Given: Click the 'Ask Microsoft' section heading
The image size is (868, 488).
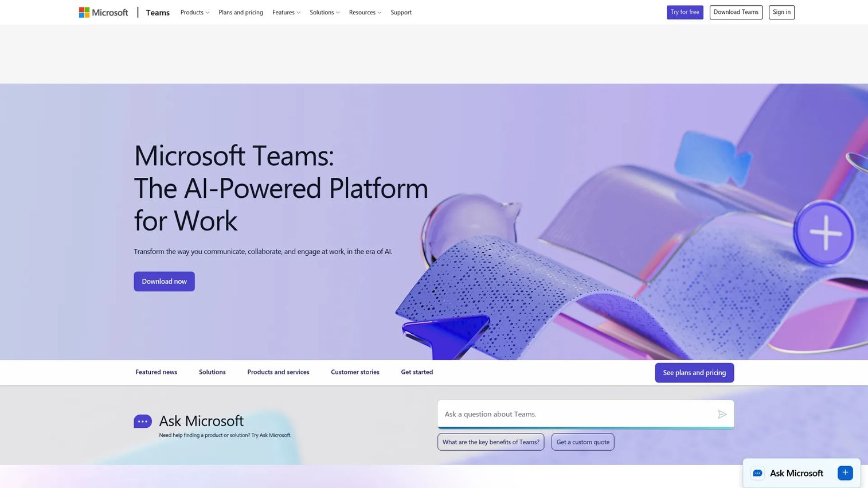Looking at the screenshot, I should [201, 421].
